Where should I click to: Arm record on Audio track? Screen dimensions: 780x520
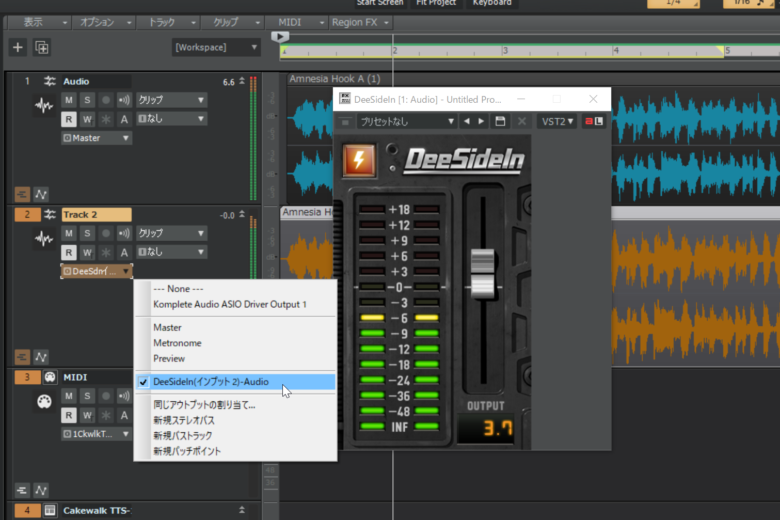coord(105,100)
